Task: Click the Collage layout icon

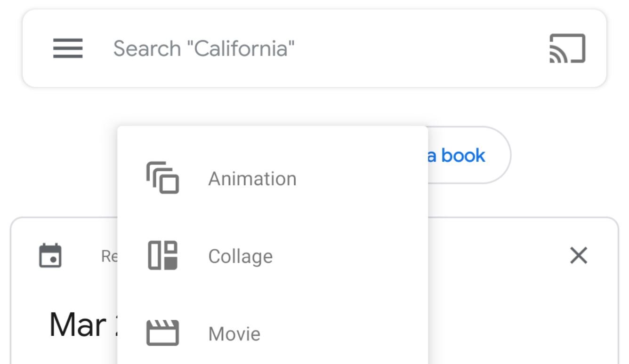Action: click(x=162, y=256)
